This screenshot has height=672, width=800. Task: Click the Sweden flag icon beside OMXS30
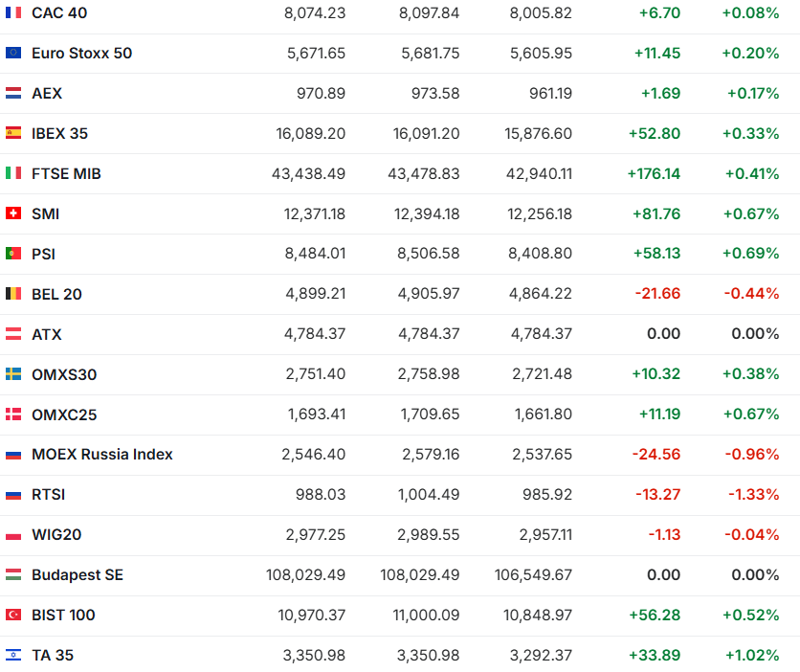coord(13,375)
